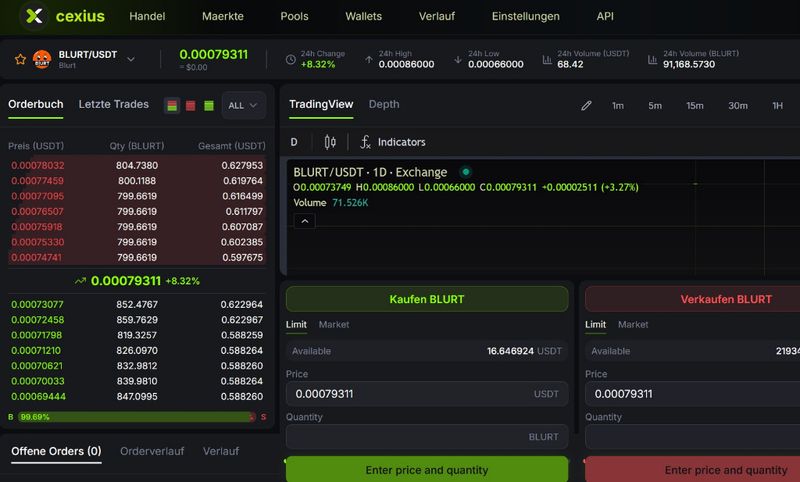800x482 pixels.
Task: Set chart timeframe to 1H
Action: point(778,106)
